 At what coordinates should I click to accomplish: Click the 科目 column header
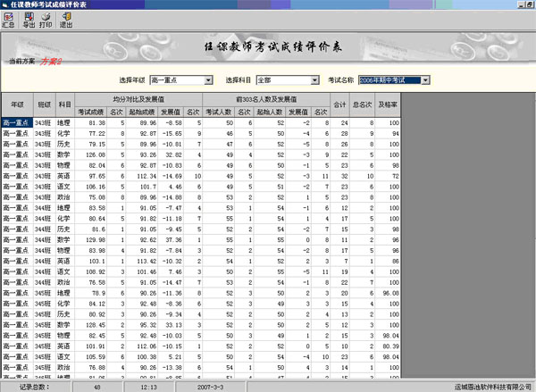(x=64, y=105)
